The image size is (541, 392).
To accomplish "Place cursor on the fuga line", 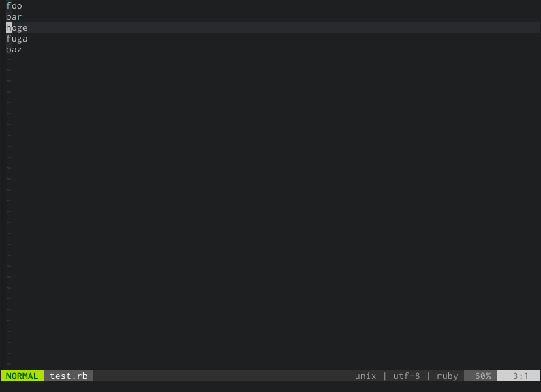I will click(x=17, y=39).
